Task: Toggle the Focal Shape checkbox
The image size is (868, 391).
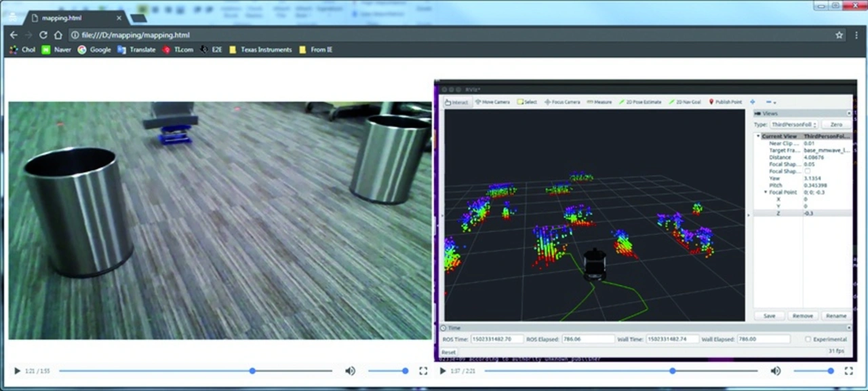Action: coord(807,171)
